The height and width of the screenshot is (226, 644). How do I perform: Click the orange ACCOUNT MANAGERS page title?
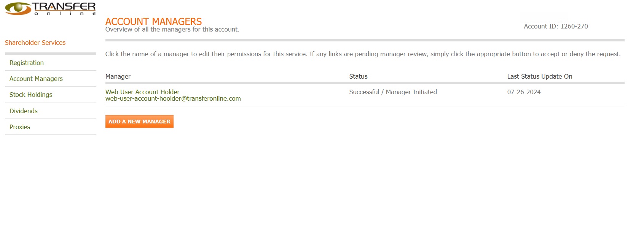tap(153, 21)
